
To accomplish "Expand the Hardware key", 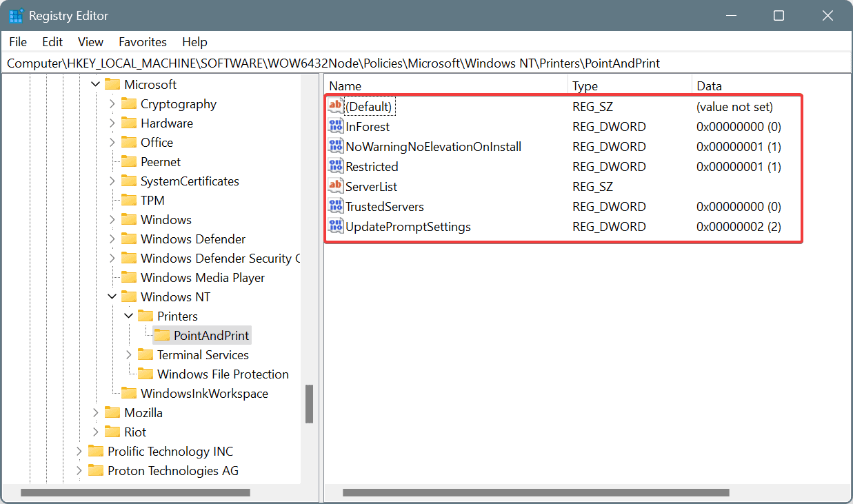I will 112,123.
